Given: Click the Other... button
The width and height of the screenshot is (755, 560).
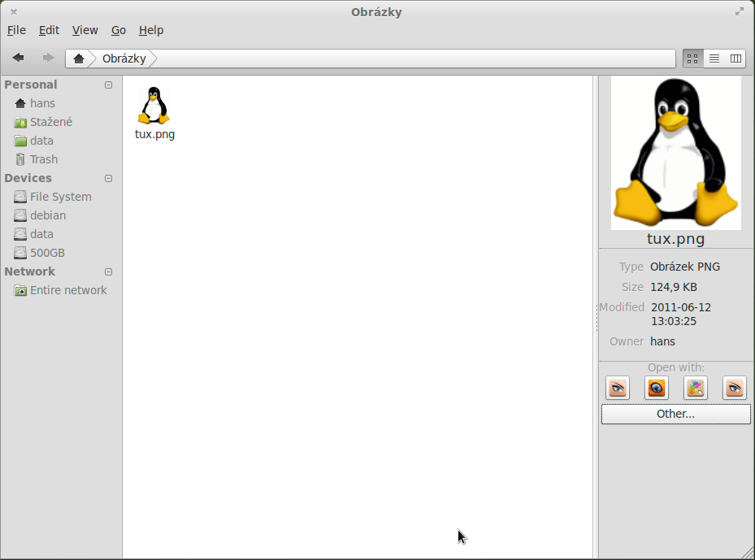Looking at the screenshot, I should coord(675,414).
